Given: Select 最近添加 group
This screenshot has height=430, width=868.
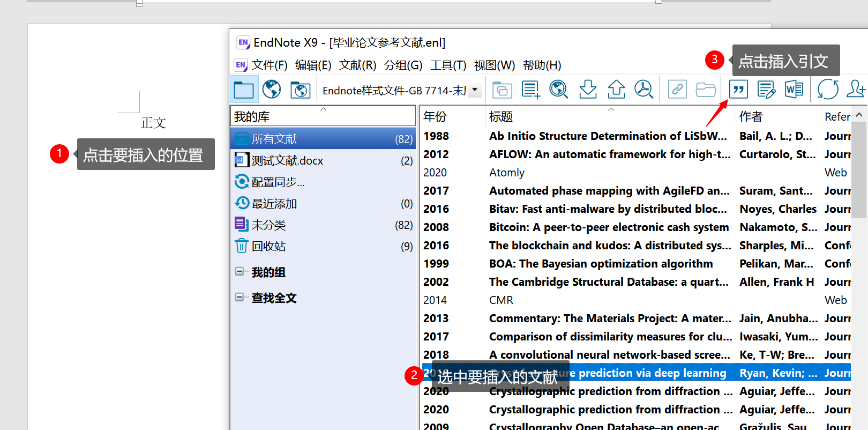Looking at the screenshot, I should pyautogui.click(x=323, y=203).
